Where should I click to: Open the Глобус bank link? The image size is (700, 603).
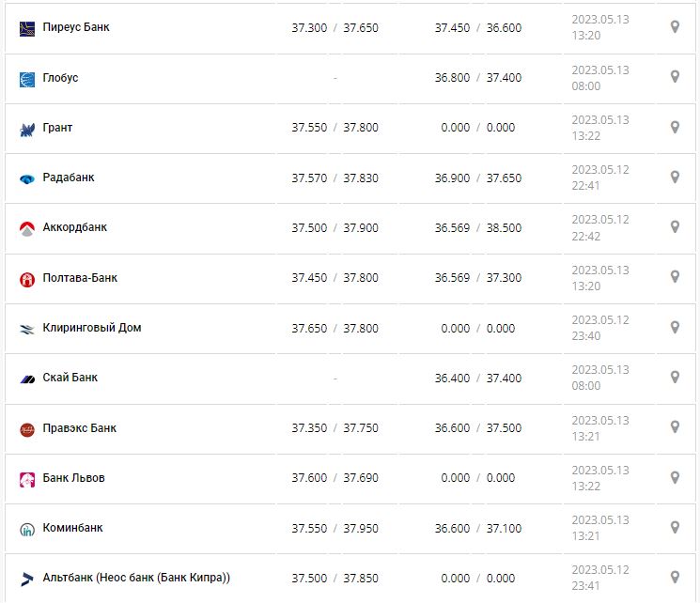coord(60,78)
